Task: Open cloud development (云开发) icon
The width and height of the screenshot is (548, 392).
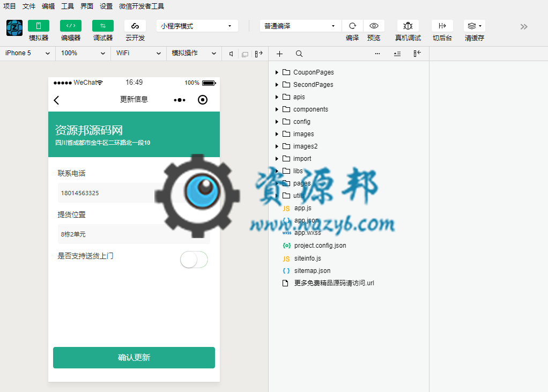Action: click(135, 26)
